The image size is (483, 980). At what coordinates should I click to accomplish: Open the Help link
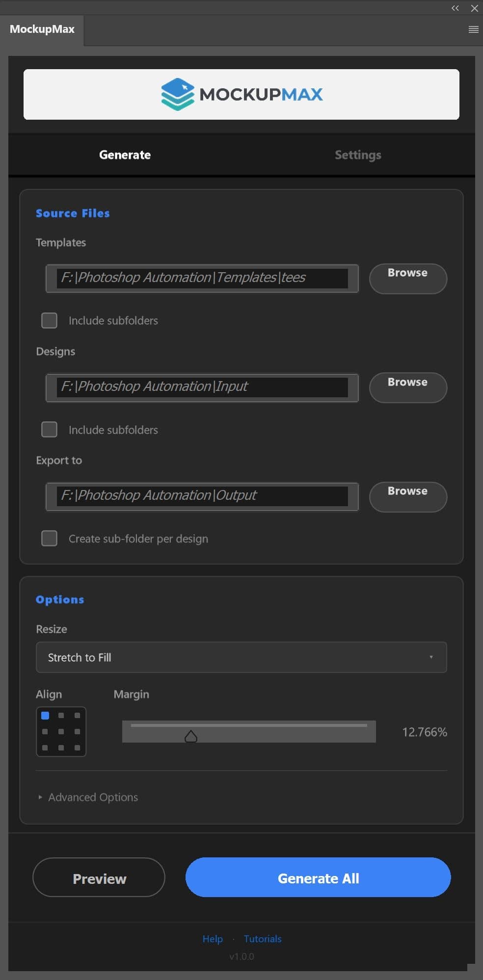(213, 939)
